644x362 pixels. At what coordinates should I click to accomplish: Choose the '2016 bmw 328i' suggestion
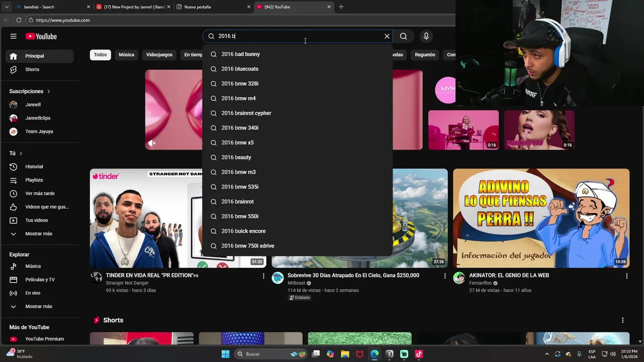297,83
